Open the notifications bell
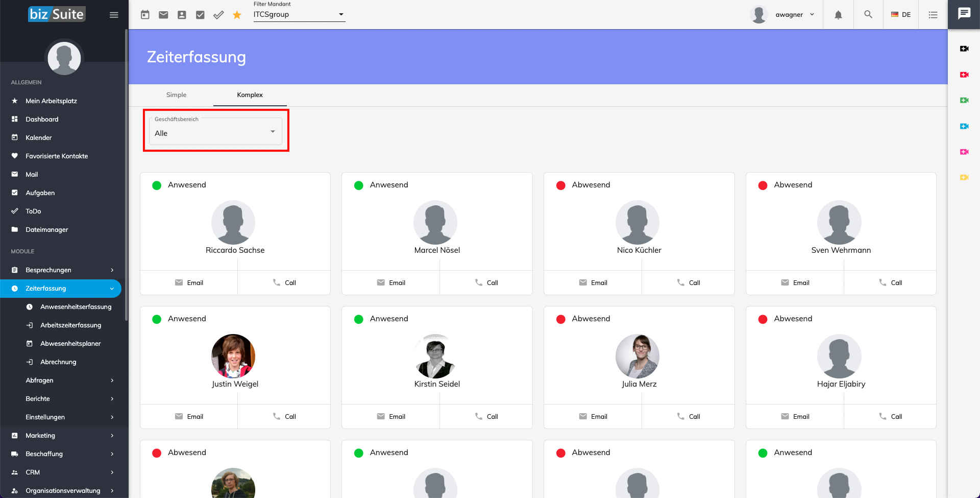The image size is (980, 498). click(838, 15)
